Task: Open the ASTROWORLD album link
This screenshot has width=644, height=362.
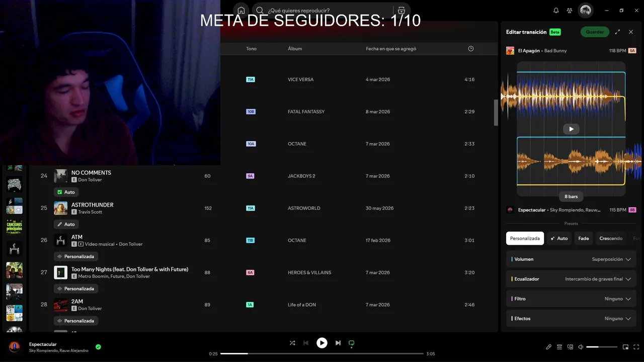Action: 304,208
